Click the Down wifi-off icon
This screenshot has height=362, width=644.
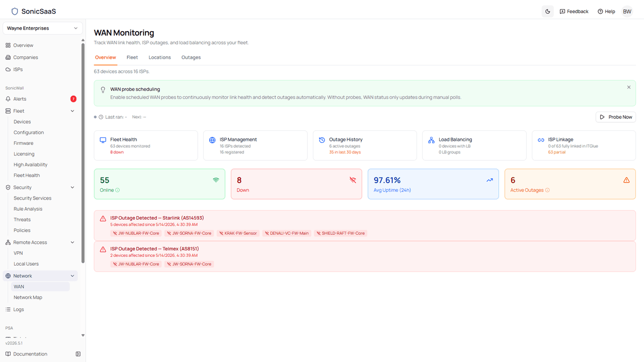click(x=353, y=180)
